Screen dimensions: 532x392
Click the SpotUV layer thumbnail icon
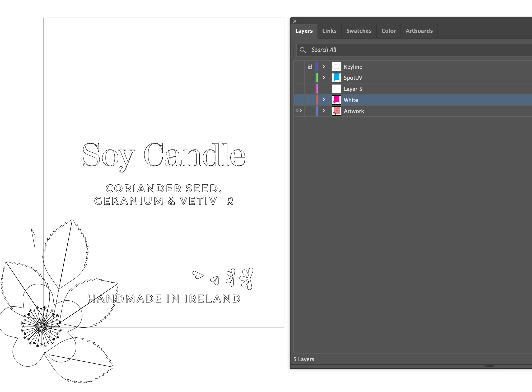coord(336,78)
